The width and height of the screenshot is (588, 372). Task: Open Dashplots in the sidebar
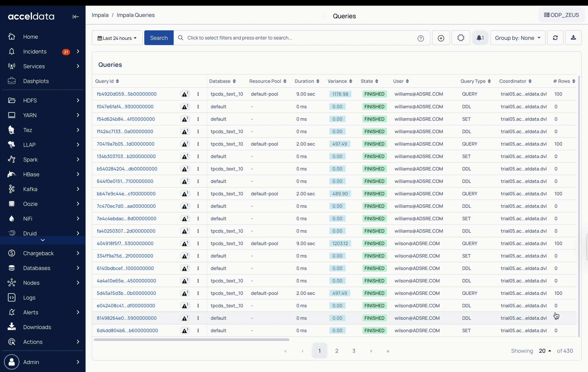click(x=36, y=81)
